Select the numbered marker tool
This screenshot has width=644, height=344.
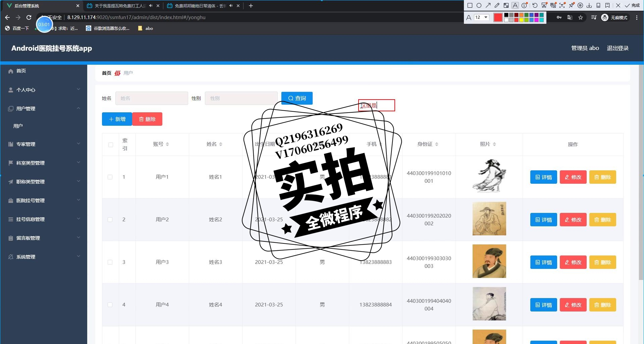pyautogui.click(x=524, y=5)
